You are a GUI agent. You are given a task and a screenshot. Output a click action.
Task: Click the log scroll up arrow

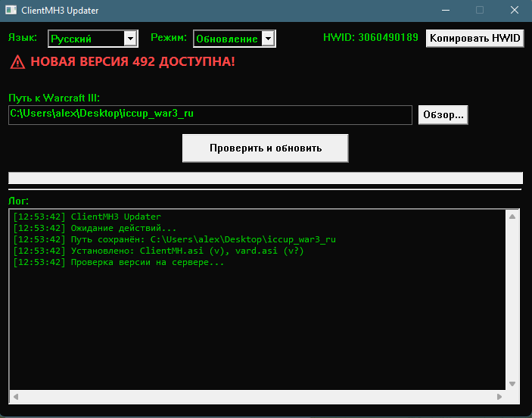[x=512, y=217]
